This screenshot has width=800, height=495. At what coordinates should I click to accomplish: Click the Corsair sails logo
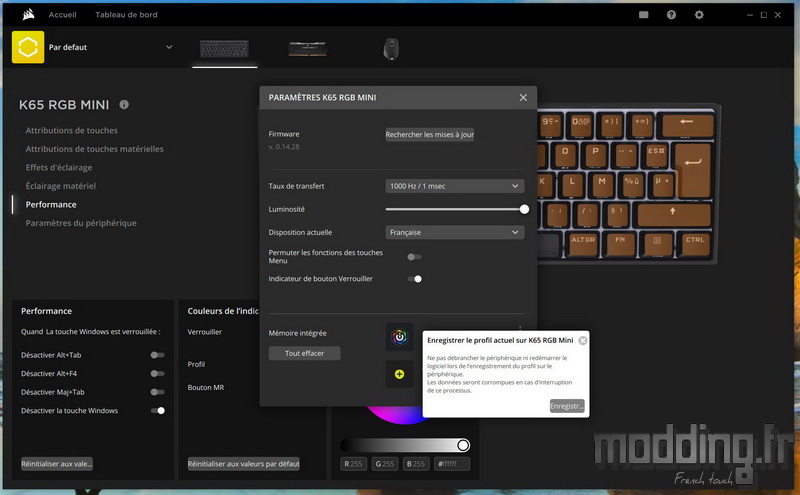tap(29, 14)
